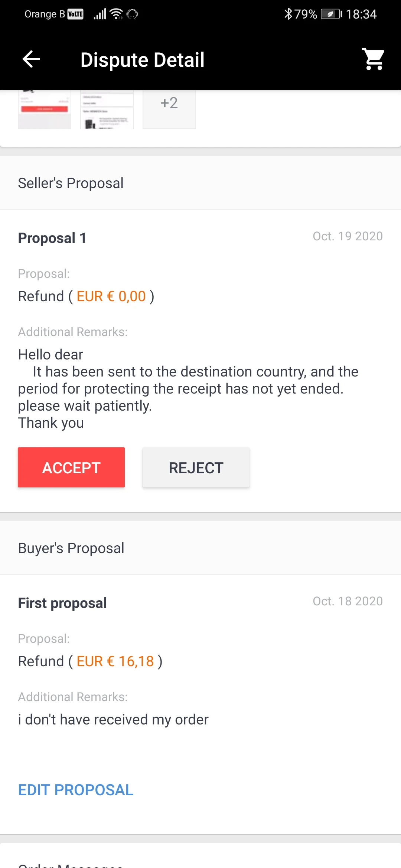The width and height of the screenshot is (401, 868).
Task: Tap the Seller's Proposal section header
Action: (x=71, y=183)
